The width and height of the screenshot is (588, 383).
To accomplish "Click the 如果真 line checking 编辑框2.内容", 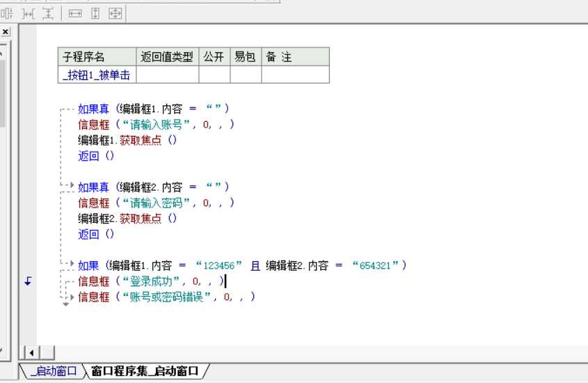I will pos(153,187).
